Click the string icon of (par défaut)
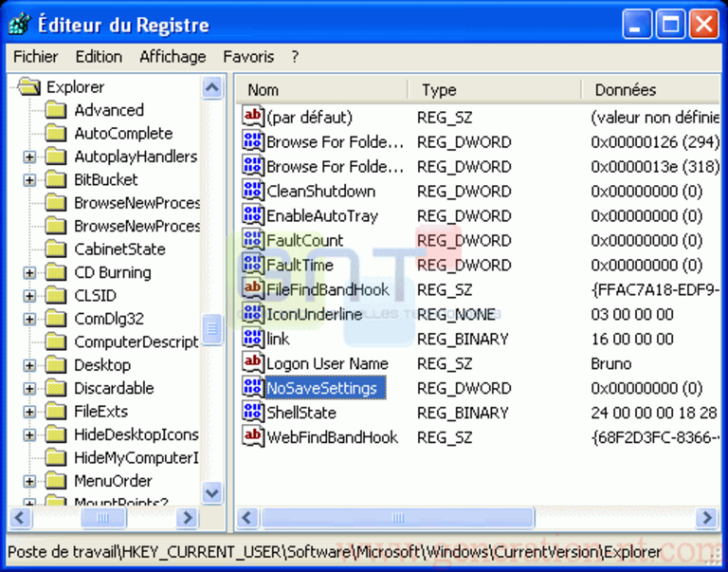Image resolution: width=728 pixels, height=572 pixels. coord(253,116)
